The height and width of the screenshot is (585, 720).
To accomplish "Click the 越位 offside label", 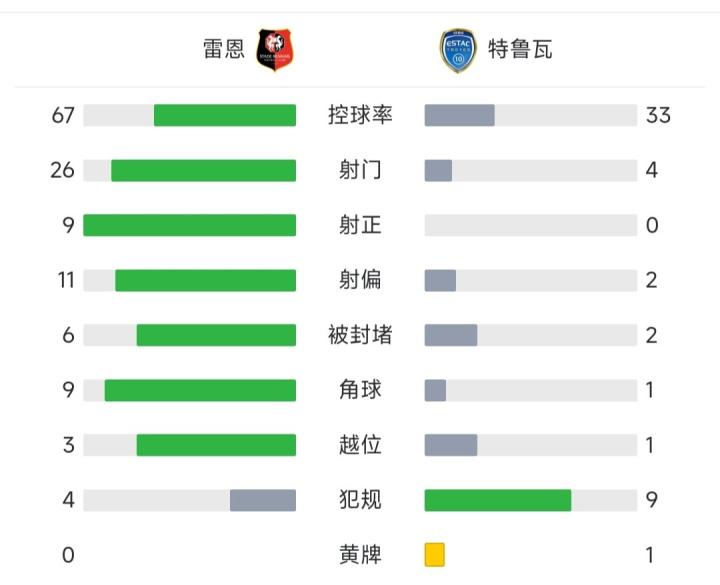I will (x=360, y=444).
